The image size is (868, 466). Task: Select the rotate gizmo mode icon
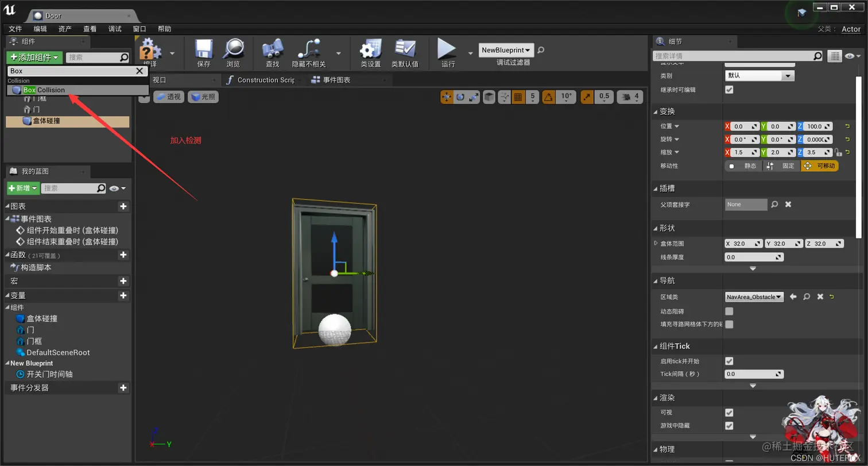[x=460, y=97]
